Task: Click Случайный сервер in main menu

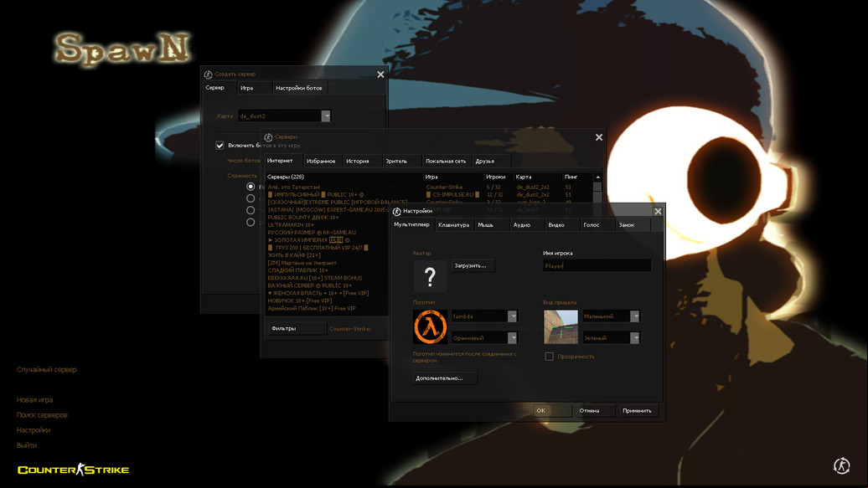Action: pyautogui.click(x=47, y=370)
